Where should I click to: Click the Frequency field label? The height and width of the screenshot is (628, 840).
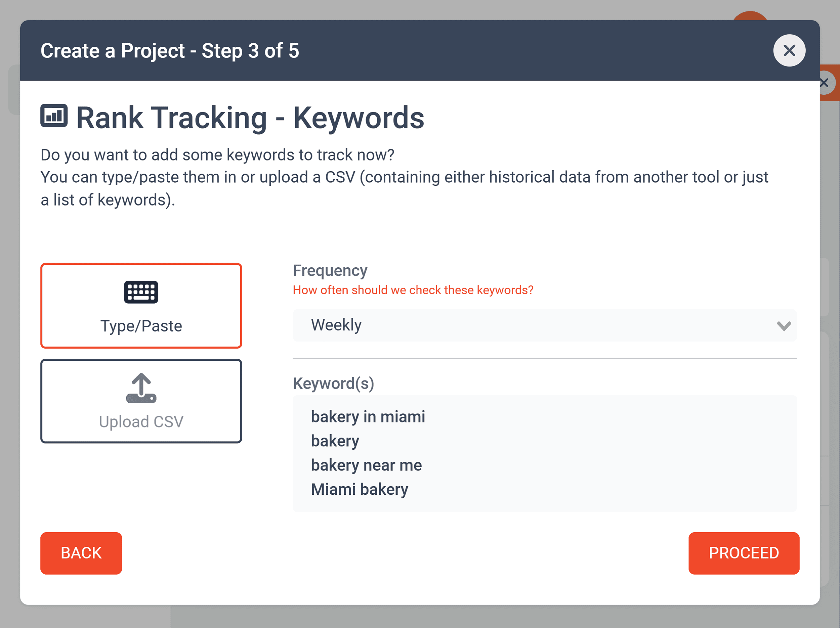330,271
